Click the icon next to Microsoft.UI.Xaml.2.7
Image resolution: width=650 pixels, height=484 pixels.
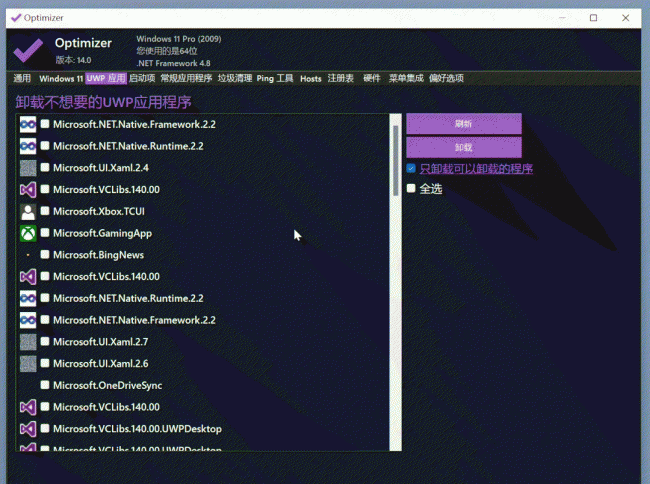pyautogui.click(x=28, y=342)
